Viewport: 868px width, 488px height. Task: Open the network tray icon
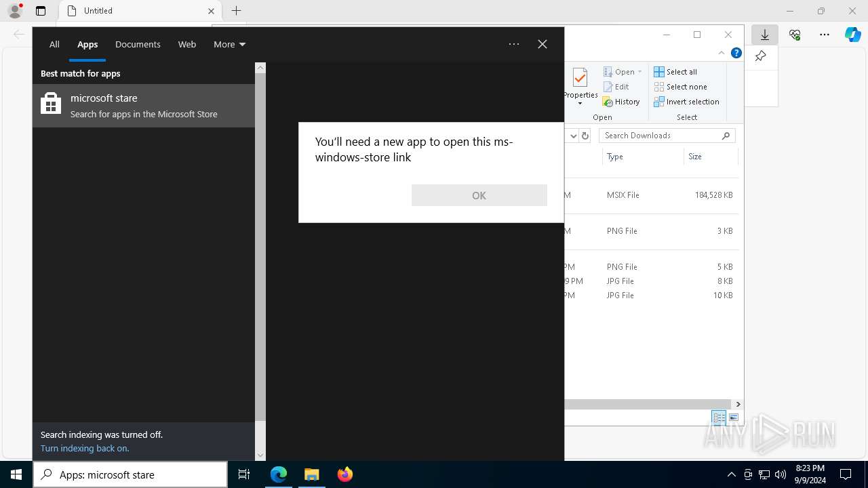coord(764,474)
